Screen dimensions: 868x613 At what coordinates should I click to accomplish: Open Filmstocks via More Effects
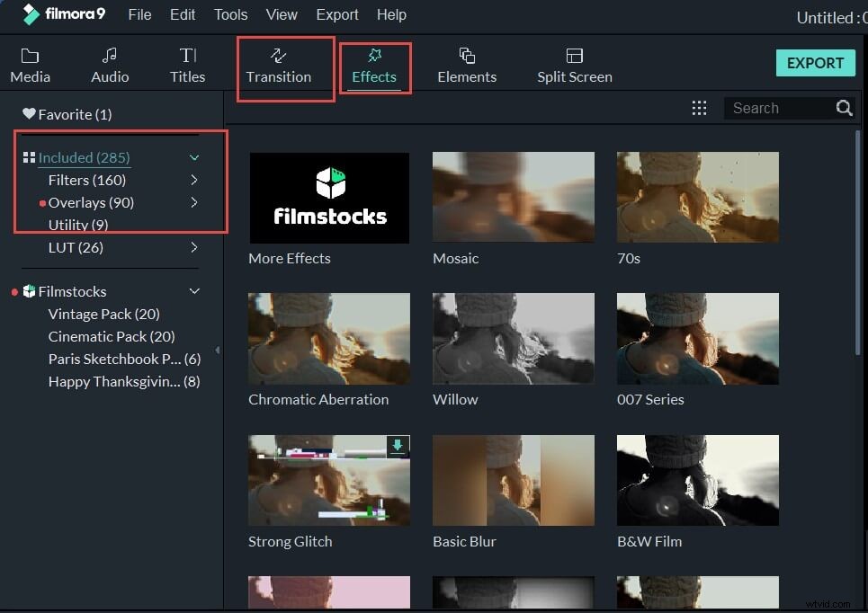click(329, 198)
